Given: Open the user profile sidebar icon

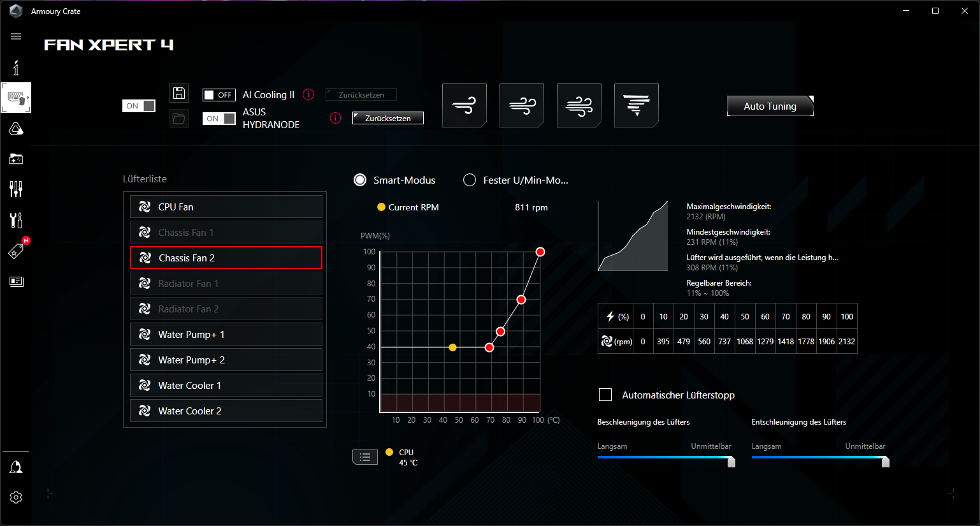Looking at the screenshot, I should (16, 467).
